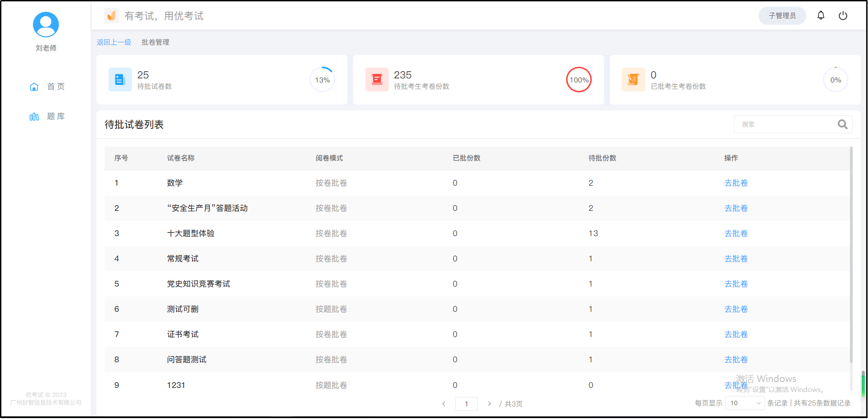Viewport: 868px width, 419px height.
Task: Click the orange 已批考生考卷份数 icon
Action: pyautogui.click(x=633, y=79)
